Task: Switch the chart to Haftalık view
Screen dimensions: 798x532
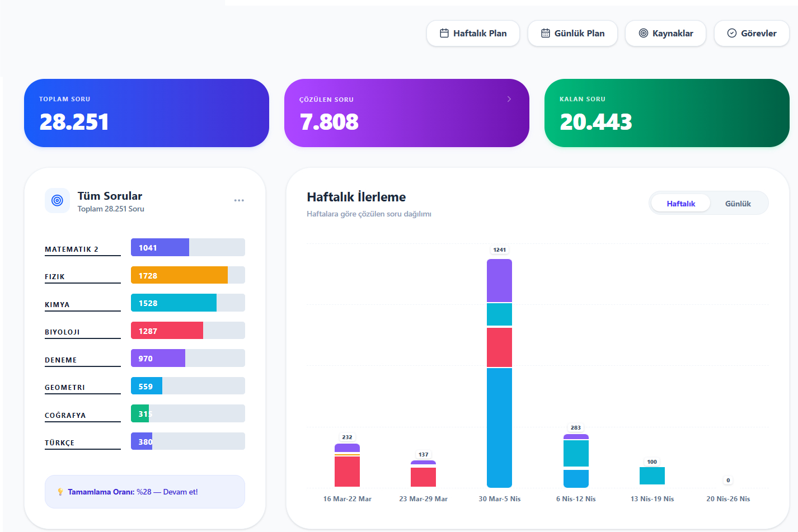Action: 680,204
